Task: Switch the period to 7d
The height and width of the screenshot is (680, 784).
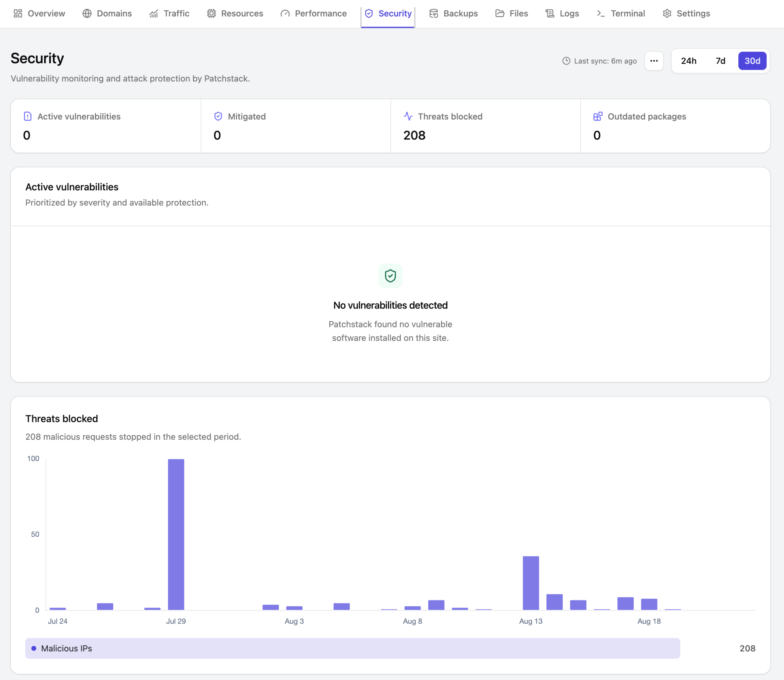Action: point(720,61)
